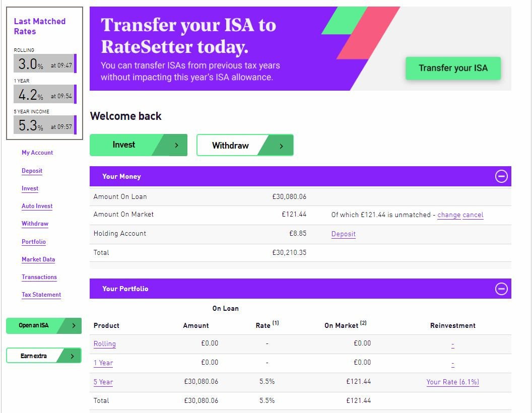Image resolution: width=532 pixels, height=413 pixels.
Task: Click the On Market column header
Action: click(x=346, y=325)
